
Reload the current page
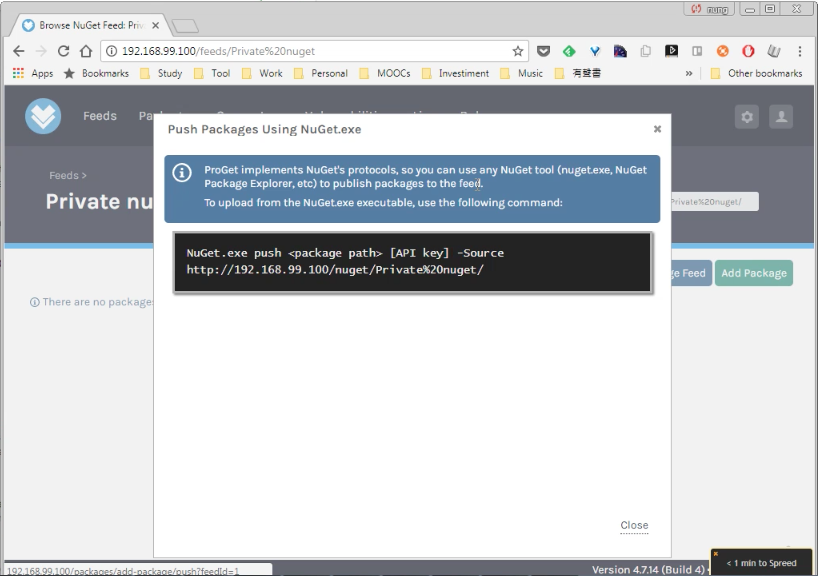63,51
